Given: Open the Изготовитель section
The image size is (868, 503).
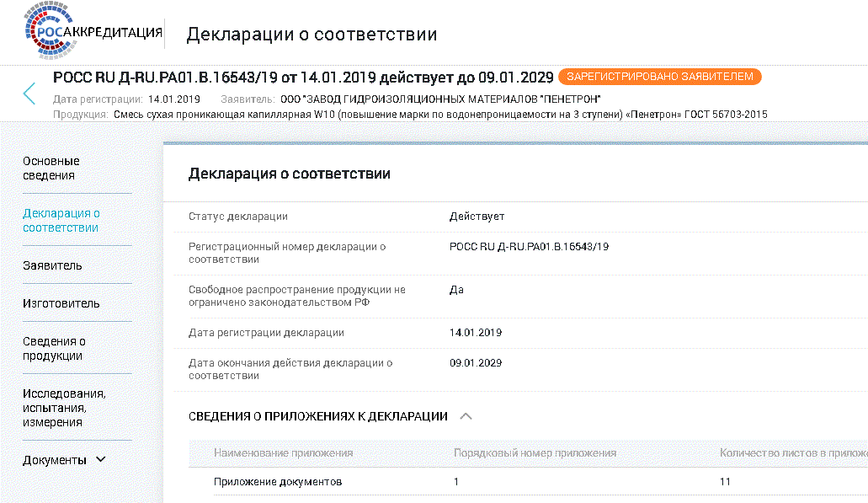Looking at the screenshot, I should [x=61, y=303].
